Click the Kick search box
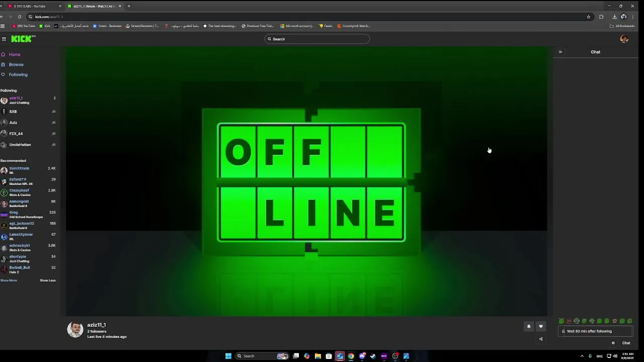The width and height of the screenshot is (644, 362). (x=317, y=39)
